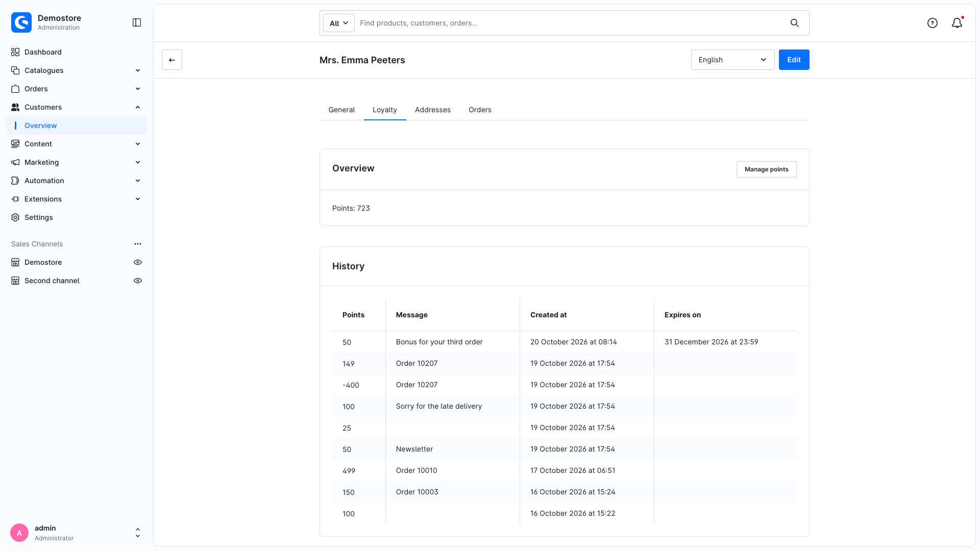Collapse the Customers menu chevron
This screenshot has width=980, height=551.
coord(138,107)
